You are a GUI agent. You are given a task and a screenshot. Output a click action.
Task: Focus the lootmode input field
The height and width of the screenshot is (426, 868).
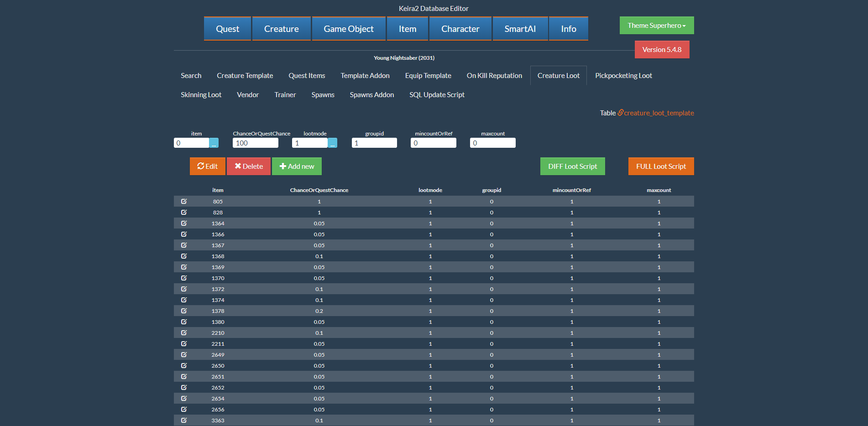310,143
